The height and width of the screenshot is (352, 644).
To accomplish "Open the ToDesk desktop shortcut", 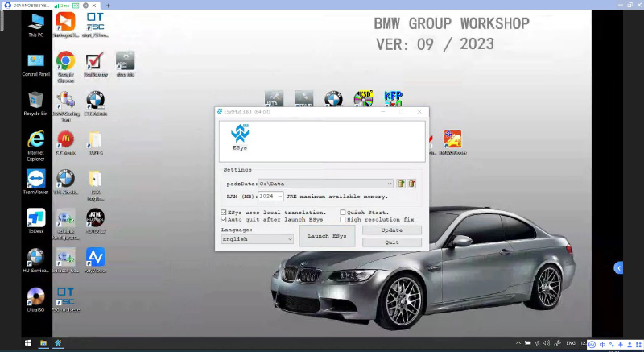I will [x=35, y=217].
